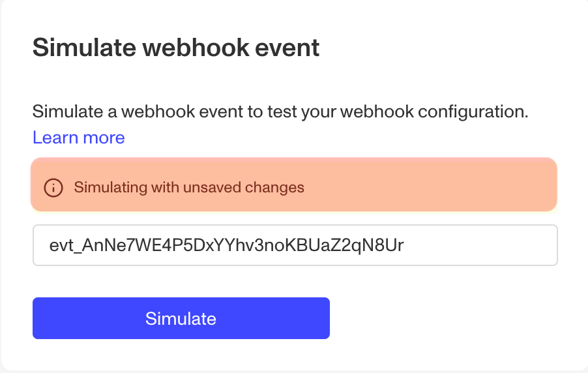Click the 'Simulate' label on the button
Viewport: 588px width, 373px height.
(x=181, y=319)
